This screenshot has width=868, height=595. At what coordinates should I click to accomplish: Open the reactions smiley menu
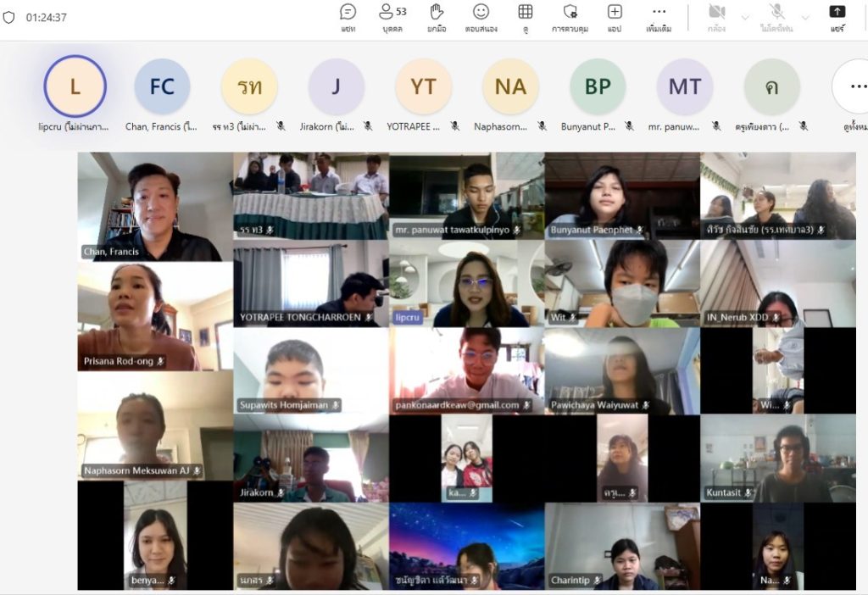pos(481,17)
